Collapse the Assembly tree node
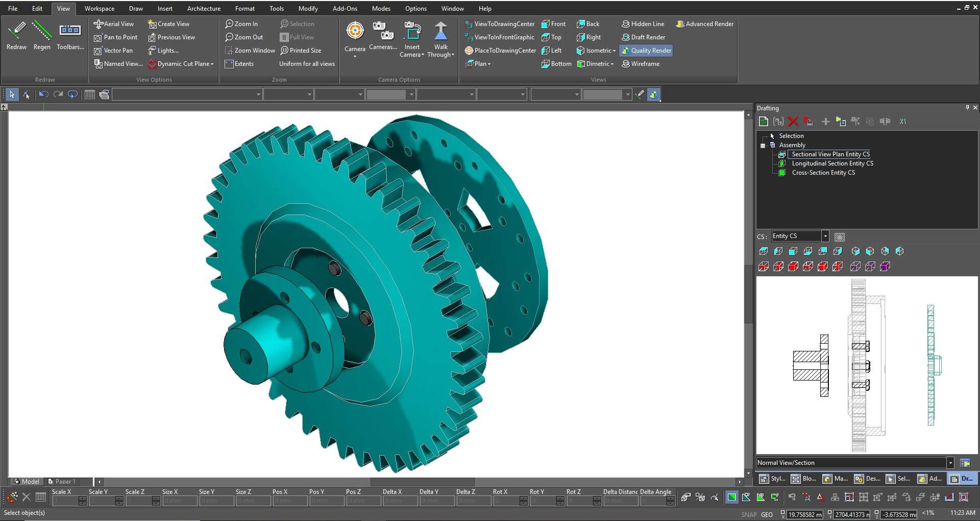The width and height of the screenshot is (980, 521). click(x=762, y=145)
